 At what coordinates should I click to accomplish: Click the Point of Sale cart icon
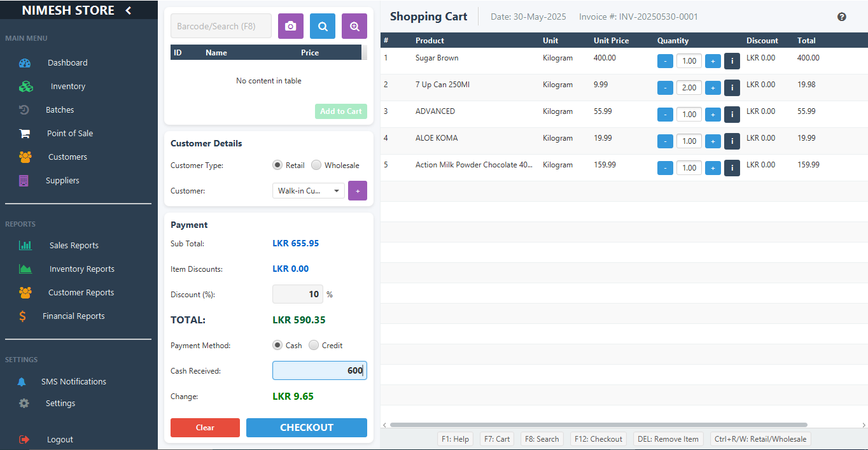[x=25, y=134]
